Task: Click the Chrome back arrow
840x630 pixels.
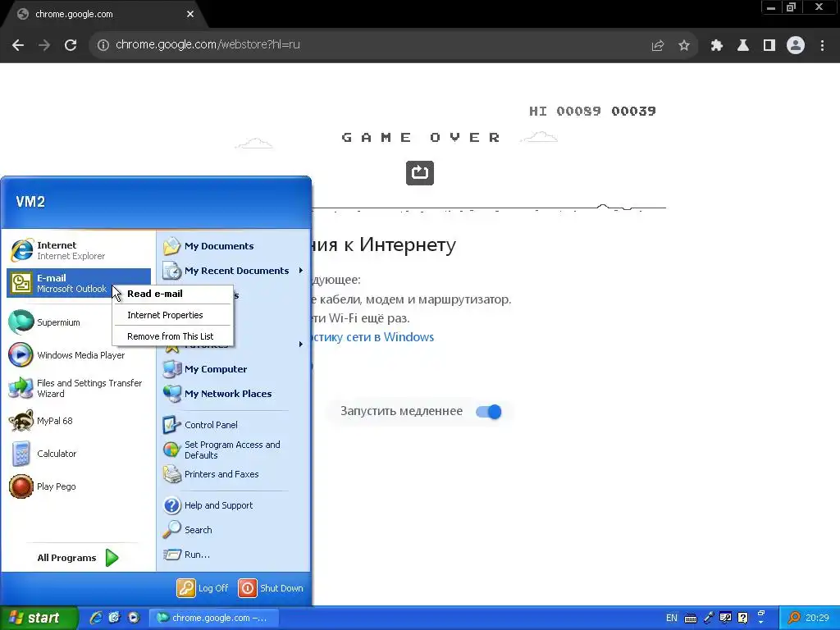Action: click(x=18, y=45)
